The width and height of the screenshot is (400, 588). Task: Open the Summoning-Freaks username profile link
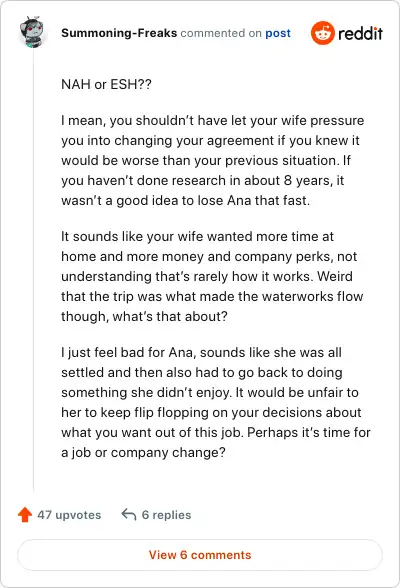(x=119, y=33)
